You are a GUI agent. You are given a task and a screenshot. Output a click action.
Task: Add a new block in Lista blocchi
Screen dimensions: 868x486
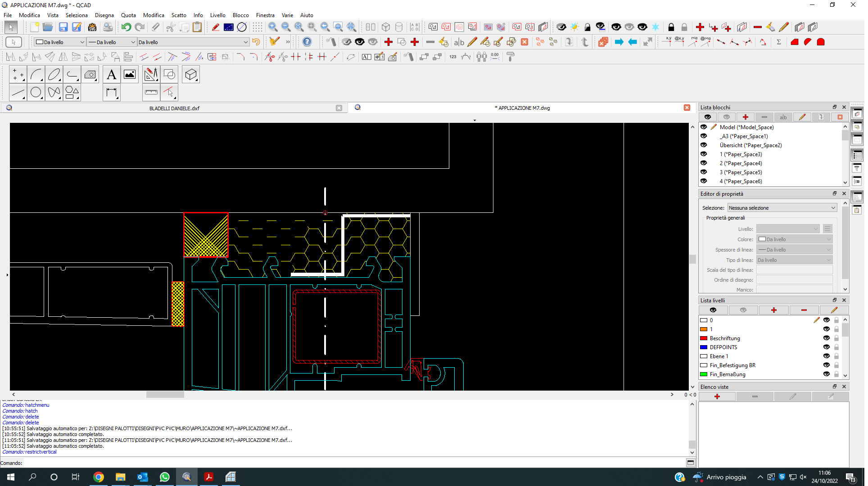tap(746, 117)
